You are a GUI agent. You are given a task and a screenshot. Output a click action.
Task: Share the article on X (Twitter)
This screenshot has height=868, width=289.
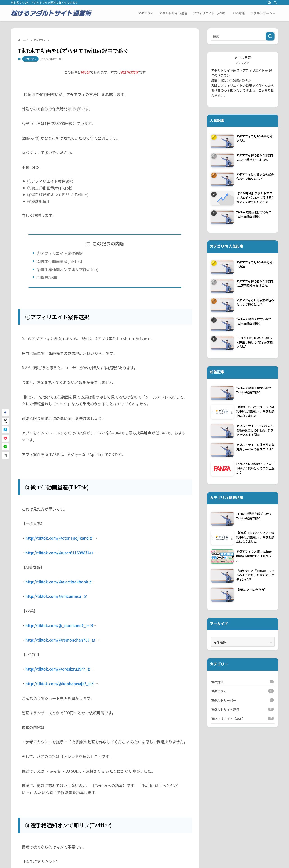[5, 421]
